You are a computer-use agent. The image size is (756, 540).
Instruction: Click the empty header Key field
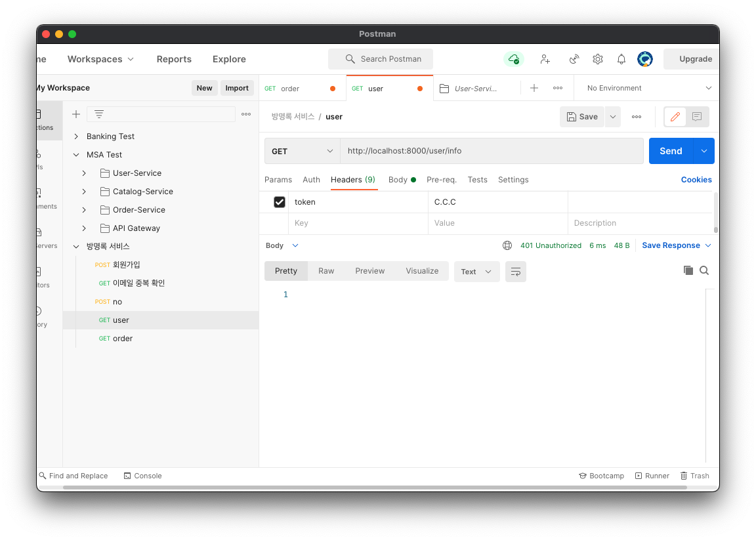358,223
